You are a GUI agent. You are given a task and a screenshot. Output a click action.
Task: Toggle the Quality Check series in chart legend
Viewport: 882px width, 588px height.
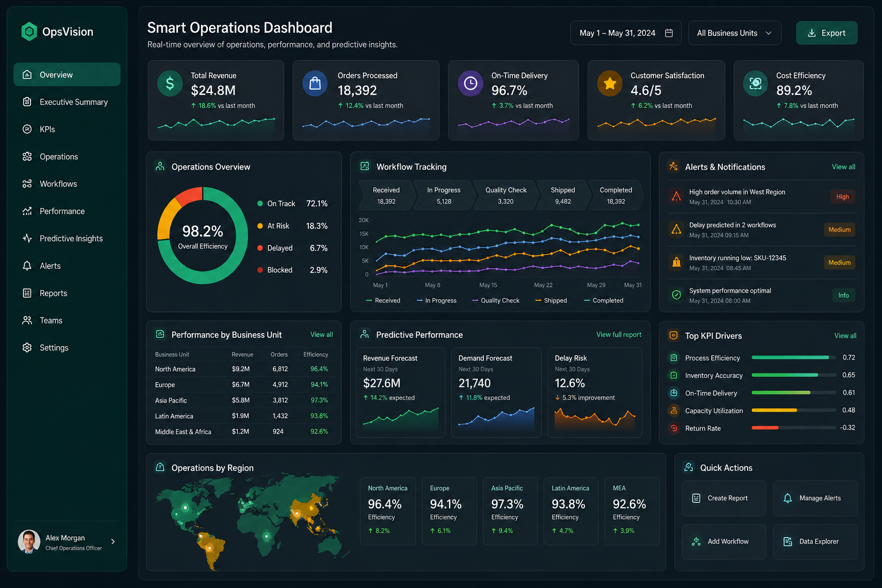[496, 300]
